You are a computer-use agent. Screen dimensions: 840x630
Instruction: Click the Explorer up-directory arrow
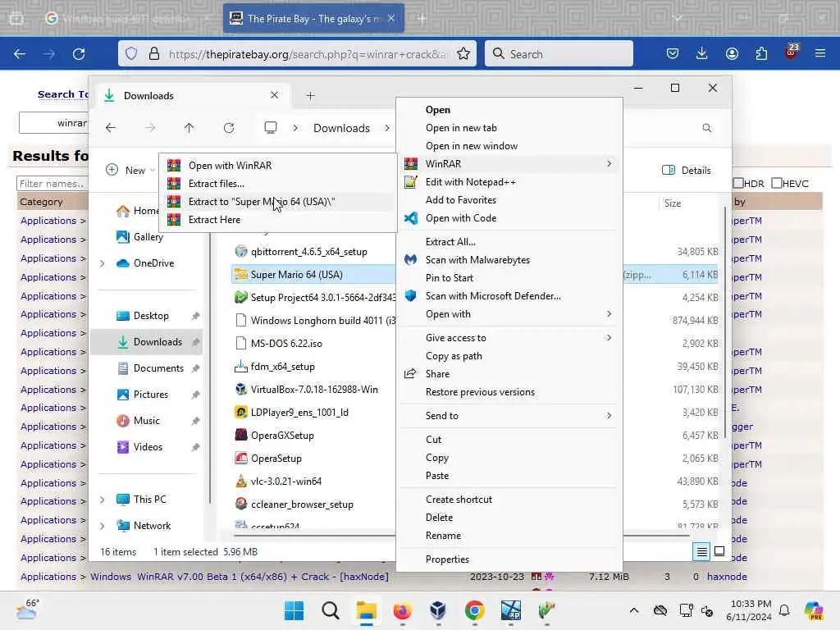point(189,128)
